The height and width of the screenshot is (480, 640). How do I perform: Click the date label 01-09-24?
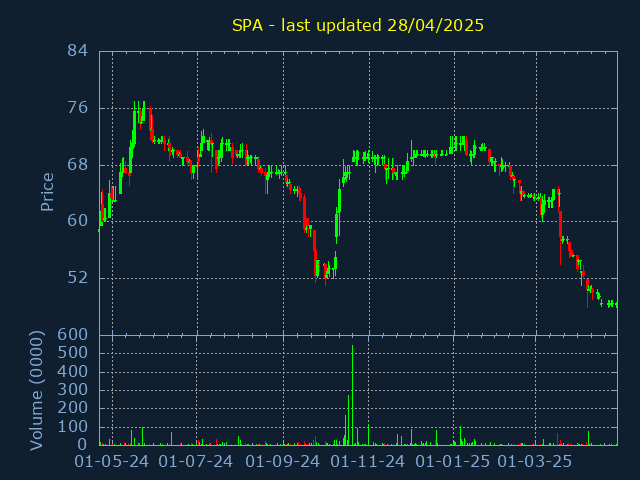pyautogui.click(x=282, y=462)
